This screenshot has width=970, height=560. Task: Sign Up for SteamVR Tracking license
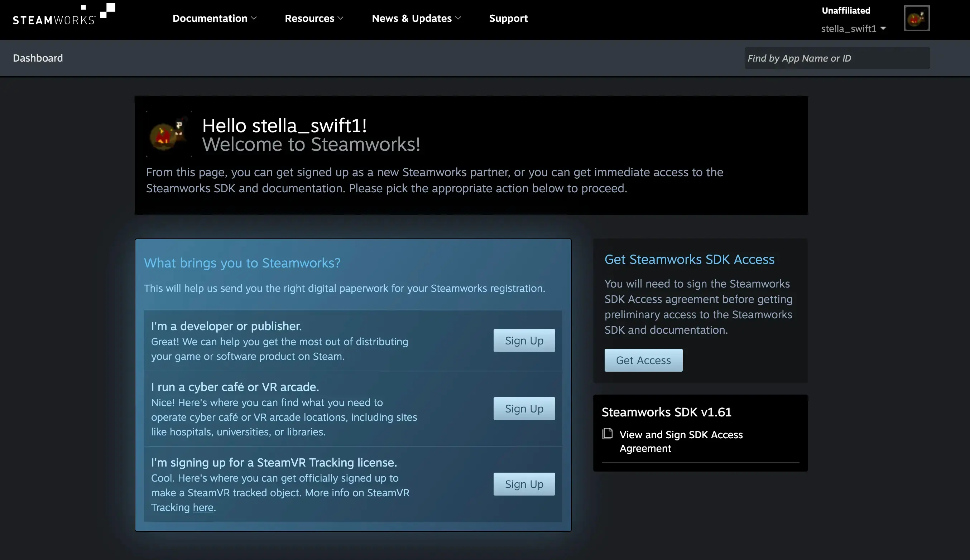[x=524, y=484]
